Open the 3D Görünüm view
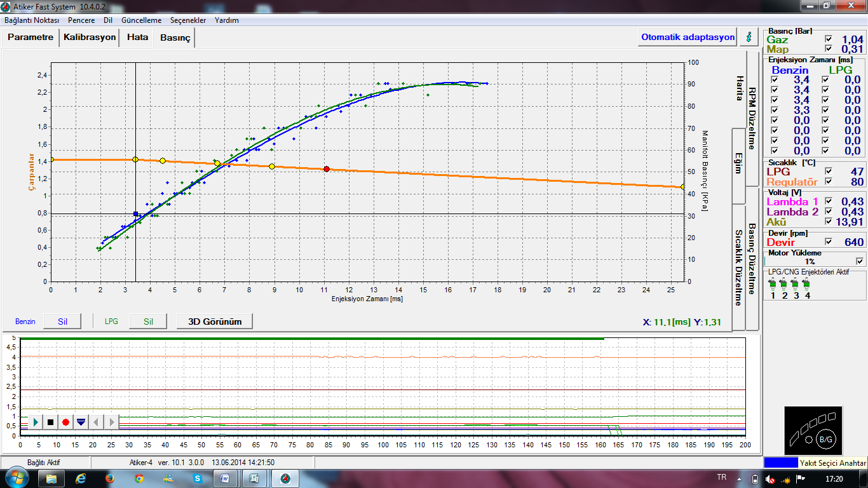868x488 pixels. click(215, 322)
